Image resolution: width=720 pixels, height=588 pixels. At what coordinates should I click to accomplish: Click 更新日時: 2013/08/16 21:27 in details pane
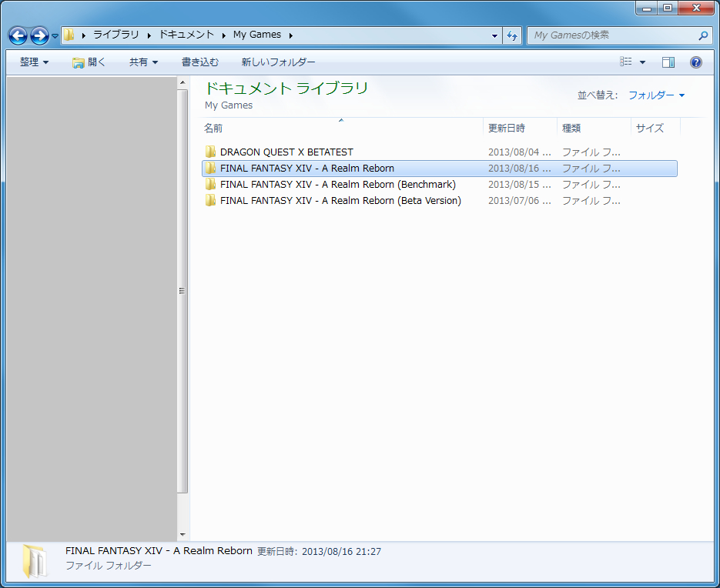point(319,551)
